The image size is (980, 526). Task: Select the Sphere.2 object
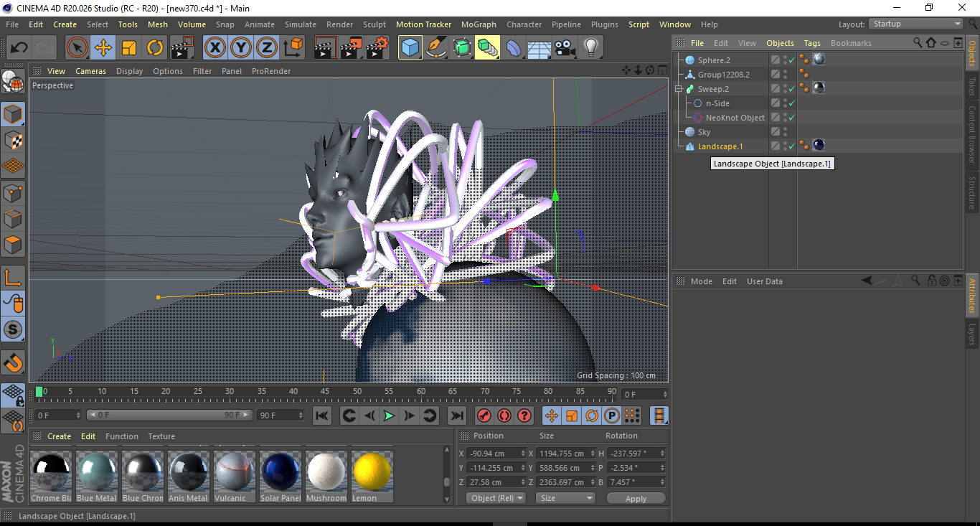tap(713, 60)
